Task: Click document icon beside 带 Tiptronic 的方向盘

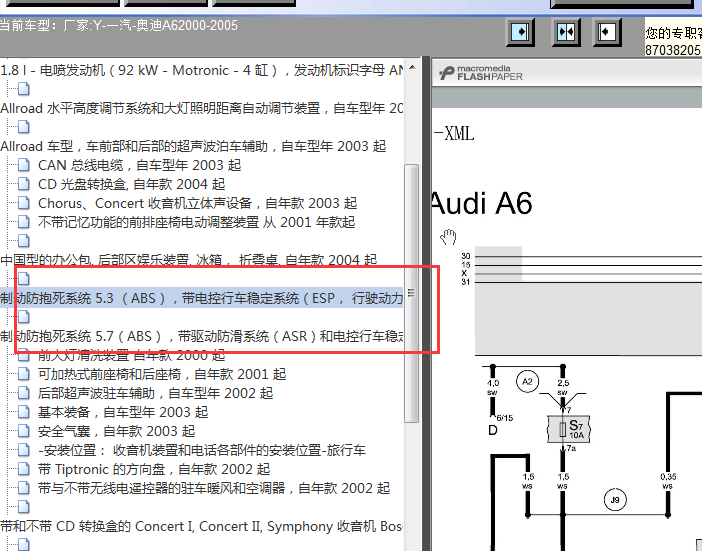Action: [x=23, y=469]
